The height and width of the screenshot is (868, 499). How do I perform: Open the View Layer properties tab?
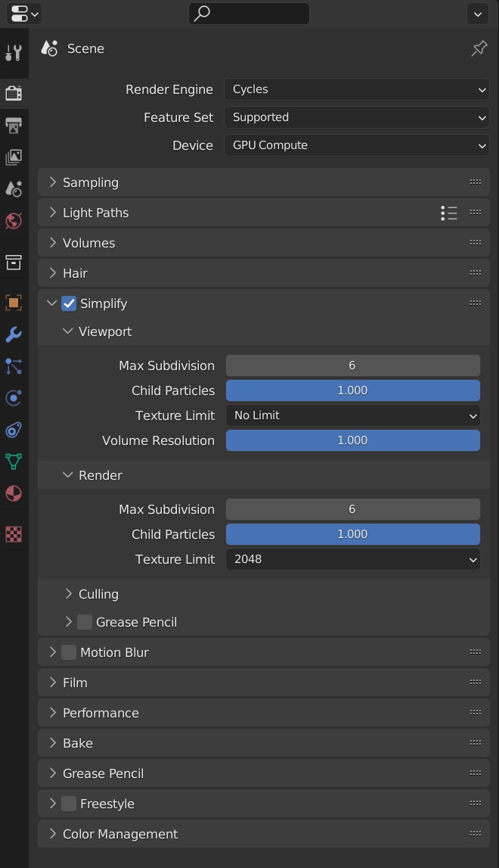14,157
